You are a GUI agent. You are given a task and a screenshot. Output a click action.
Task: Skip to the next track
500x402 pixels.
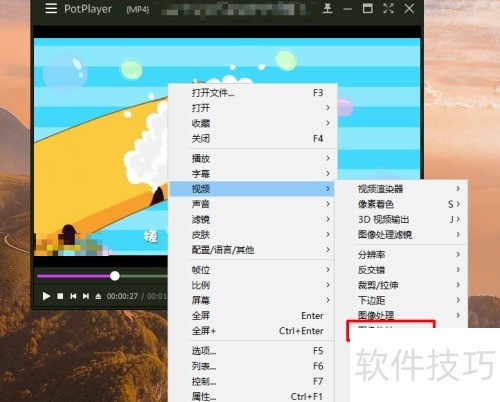[x=86, y=296]
